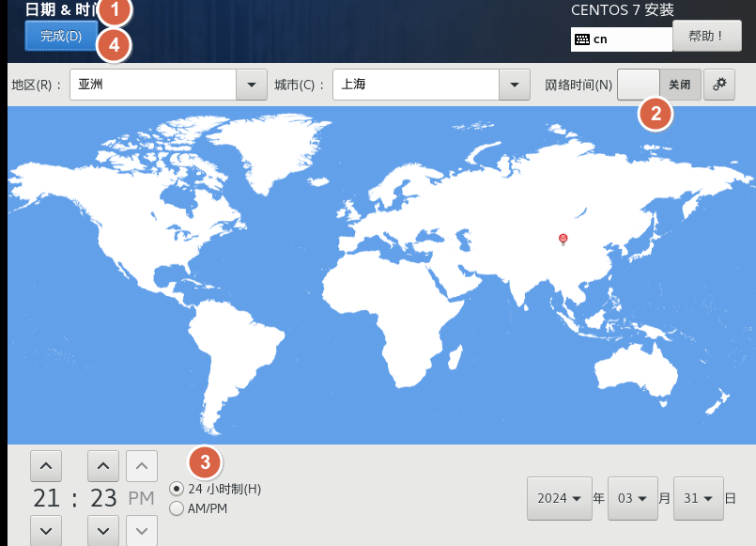Increase the hour with the up arrow
The image size is (756, 546).
(46, 466)
